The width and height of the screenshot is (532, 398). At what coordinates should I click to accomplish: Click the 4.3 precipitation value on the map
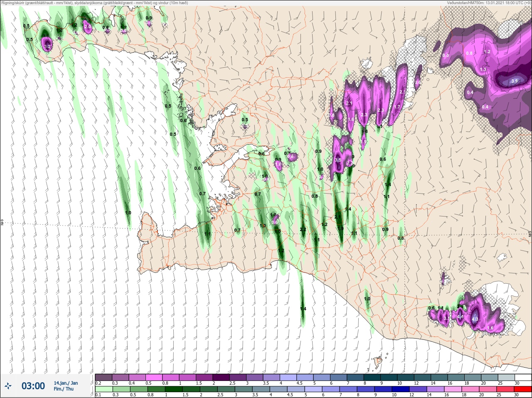coord(475,319)
